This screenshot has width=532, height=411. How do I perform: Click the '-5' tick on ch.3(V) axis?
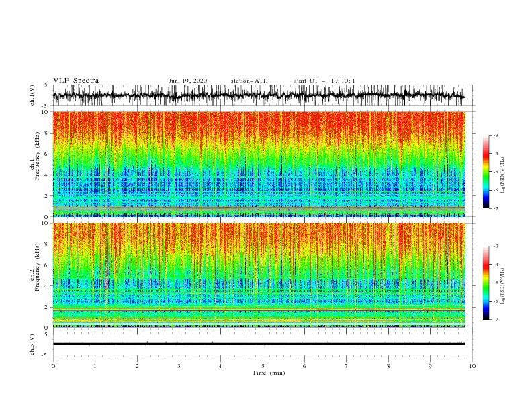tap(46, 355)
